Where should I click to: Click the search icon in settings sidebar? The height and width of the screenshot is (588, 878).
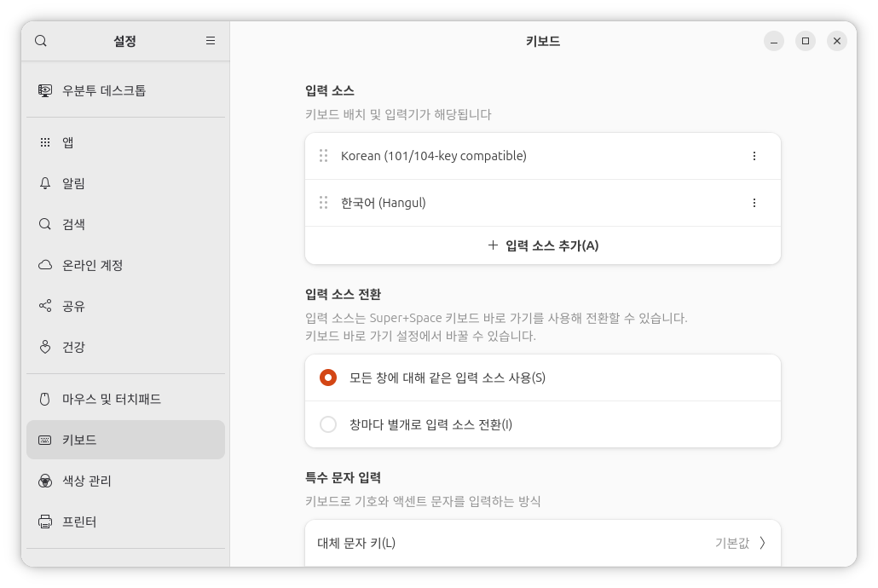pos(41,41)
